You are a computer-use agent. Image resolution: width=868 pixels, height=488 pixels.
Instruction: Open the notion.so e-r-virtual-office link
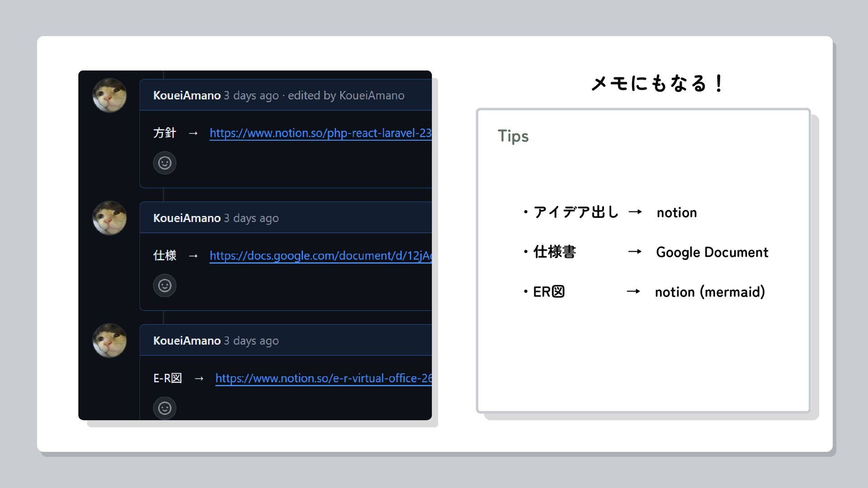(323, 378)
